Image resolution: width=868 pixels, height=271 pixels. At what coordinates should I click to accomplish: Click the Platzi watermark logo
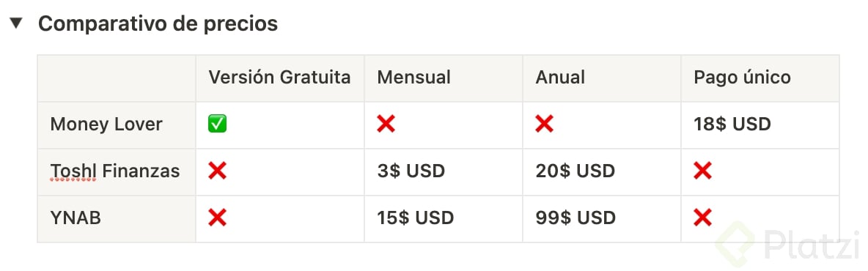788,244
